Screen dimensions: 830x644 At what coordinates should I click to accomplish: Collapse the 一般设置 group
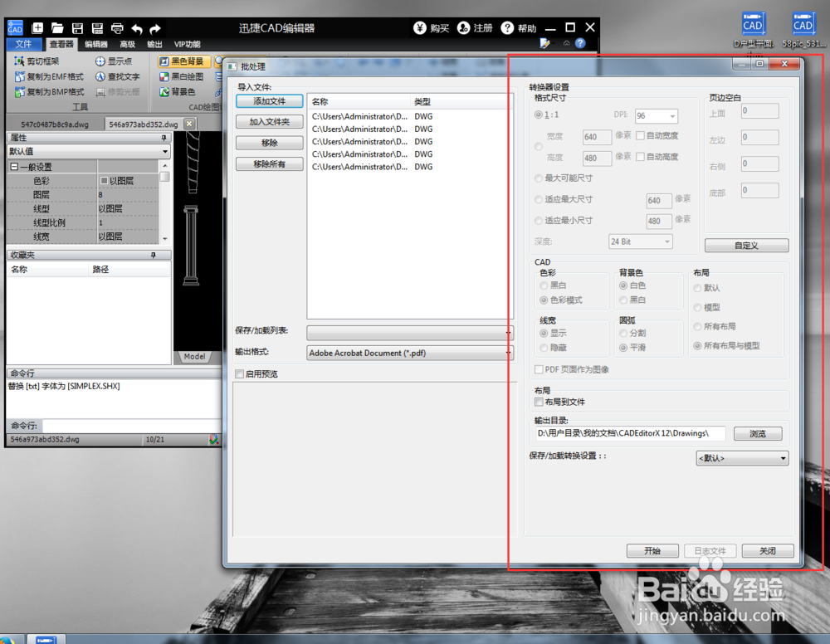[x=14, y=167]
